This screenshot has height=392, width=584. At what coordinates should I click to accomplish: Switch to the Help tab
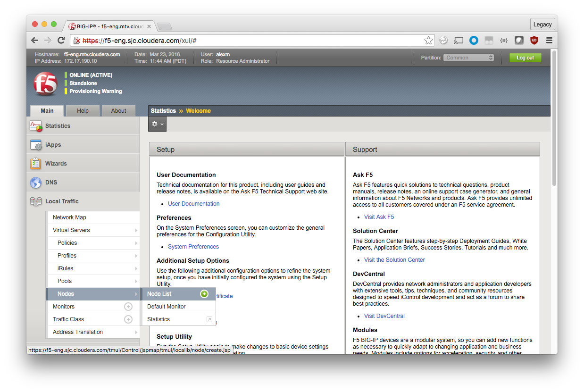83,111
